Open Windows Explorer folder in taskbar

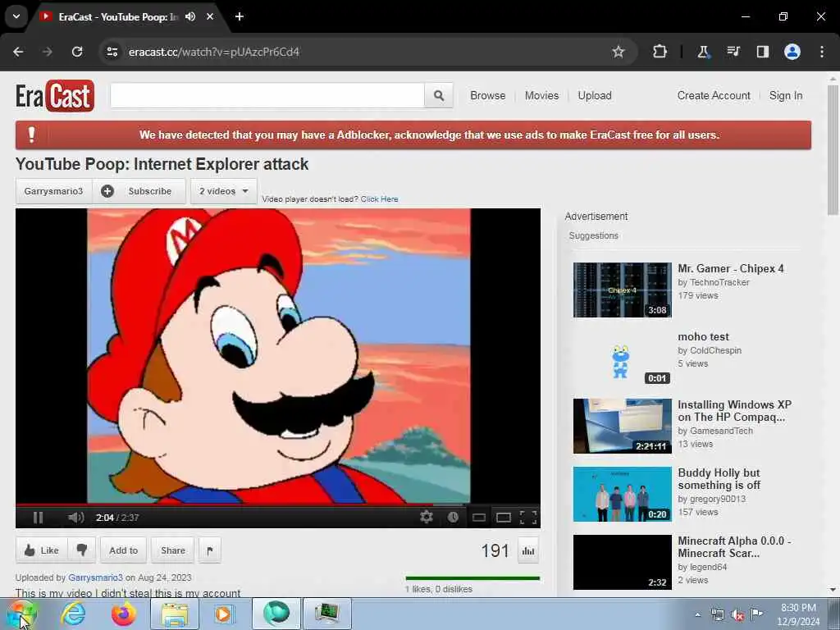click(x=175, y=614)
